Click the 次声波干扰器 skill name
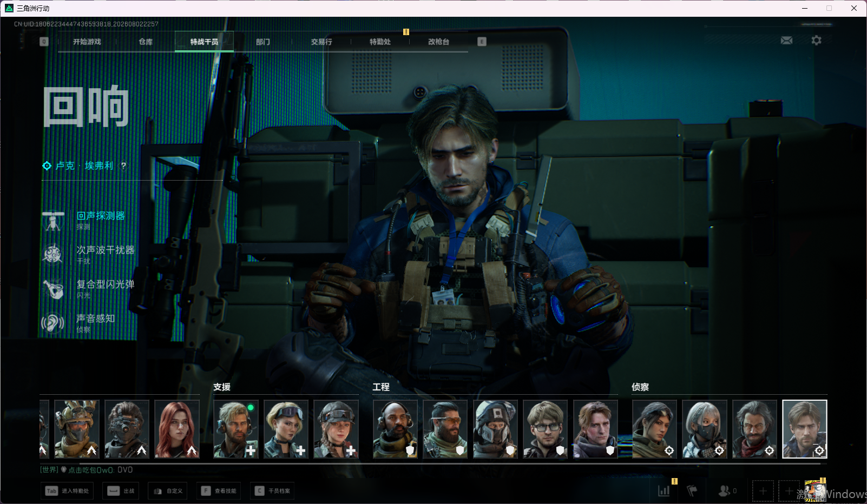This screenshot has width=867, height=504. [x=106, y=250]
